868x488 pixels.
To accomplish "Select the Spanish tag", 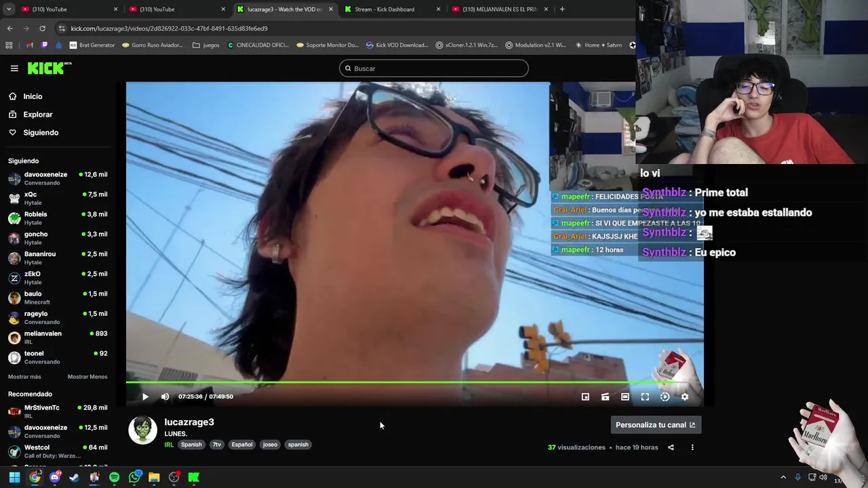I will tap(191, 445).
